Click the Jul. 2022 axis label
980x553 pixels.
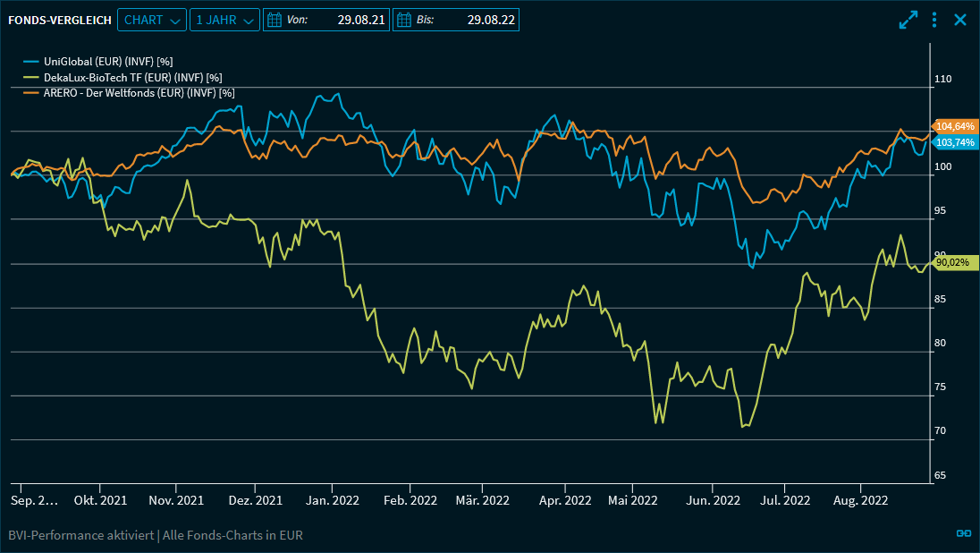click(784, 500)
